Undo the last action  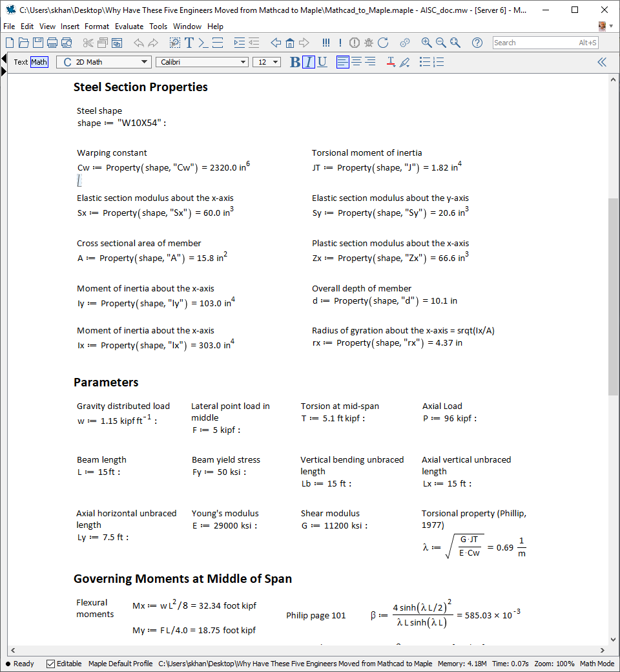pyautogui.click(x=138, y=43)
